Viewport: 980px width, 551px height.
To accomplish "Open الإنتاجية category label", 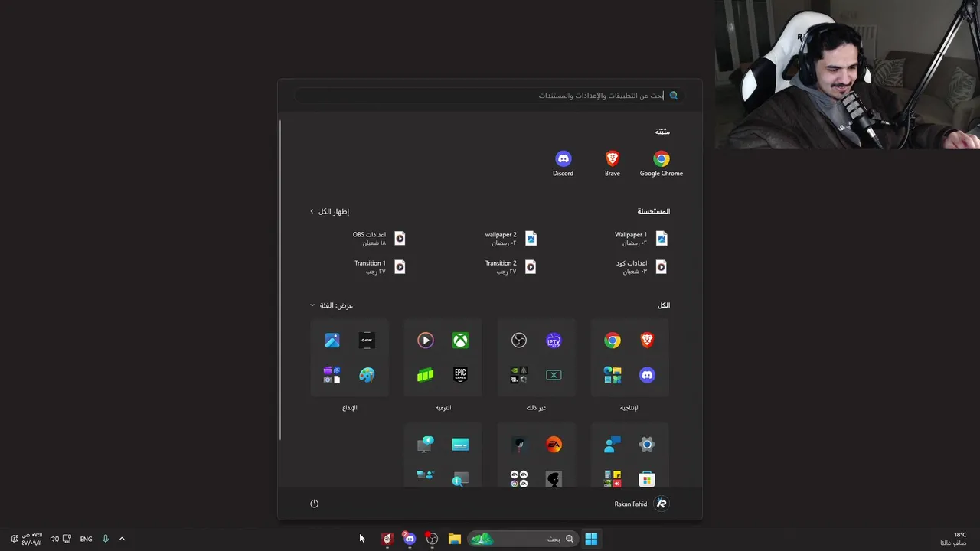I will (629, 408).
